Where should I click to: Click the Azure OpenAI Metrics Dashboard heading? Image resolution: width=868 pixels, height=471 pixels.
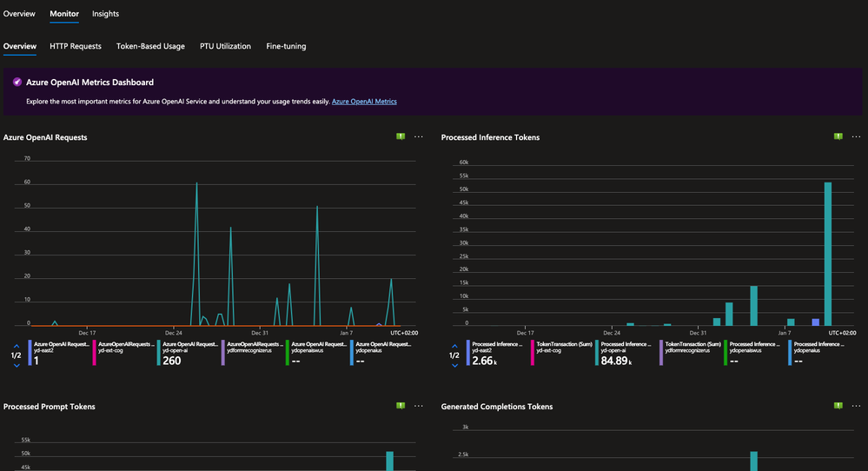click(x=89, y=82)
